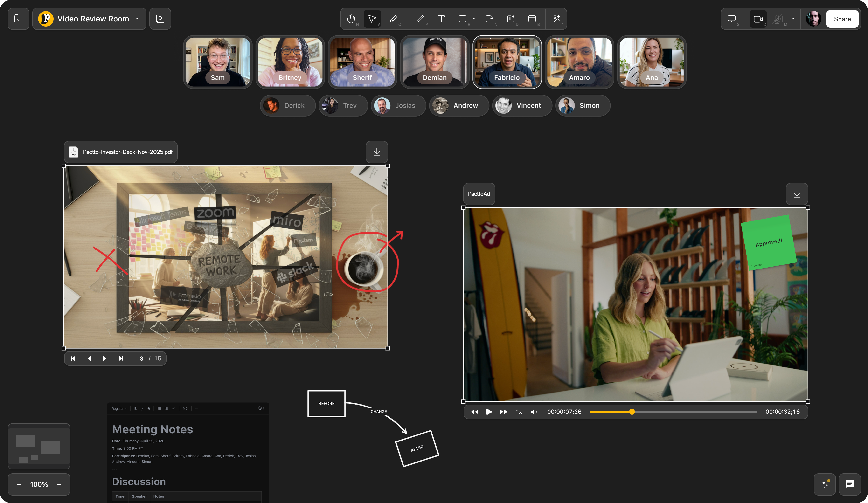Download Pactto-Investor-Deck-Nov-2025.pdf
Screen dimensions: 868x503
[376, 152]
